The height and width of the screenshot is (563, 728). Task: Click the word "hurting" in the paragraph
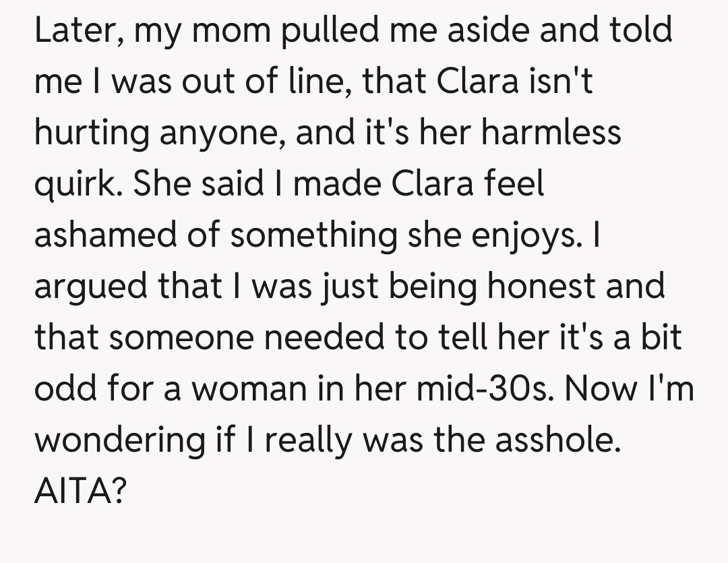point(90,132)
